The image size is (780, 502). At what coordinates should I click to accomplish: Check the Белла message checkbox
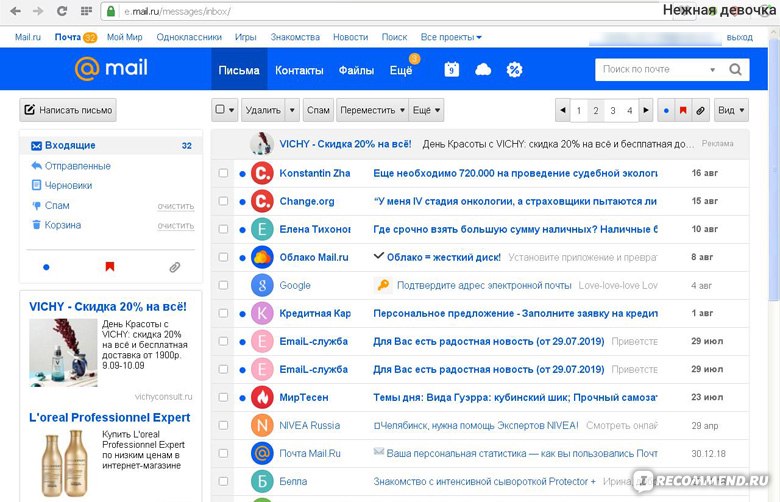click(223, 481)
